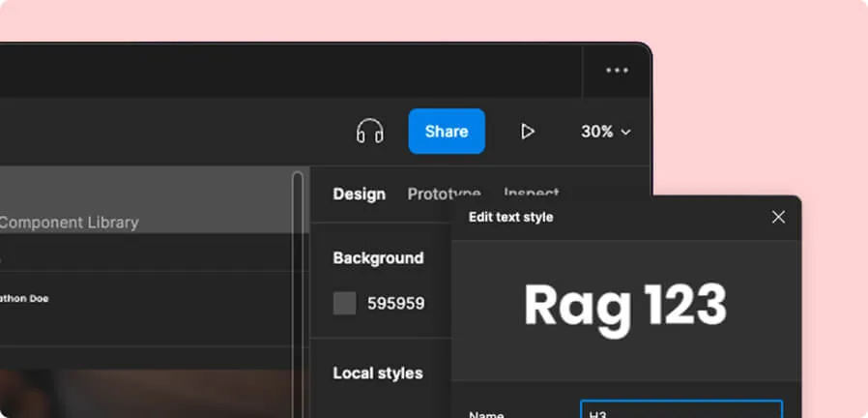Click the layers panel vertical scrollbar
The width and height of the screenshot is (868, 418).
298,294
